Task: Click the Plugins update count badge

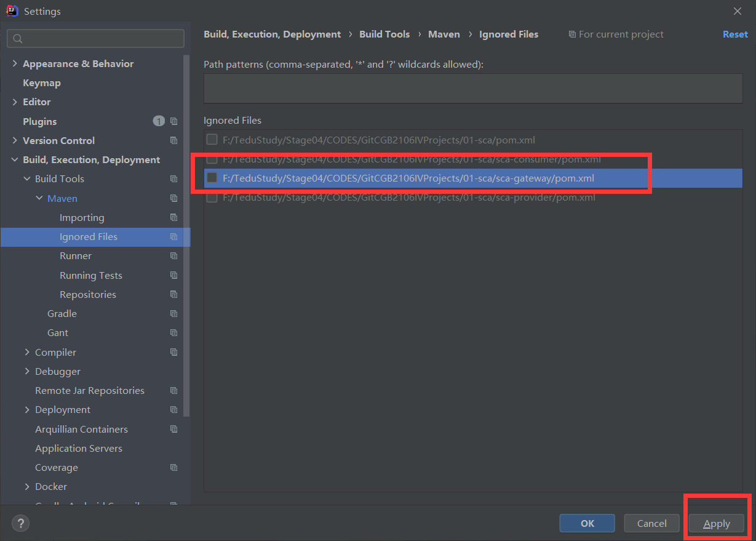Action: (159, 121)
